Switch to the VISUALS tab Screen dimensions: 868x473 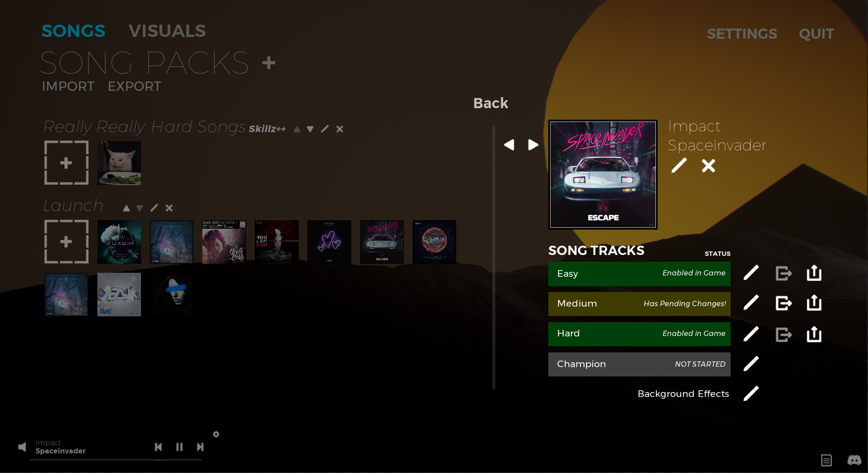pos(167,30)
